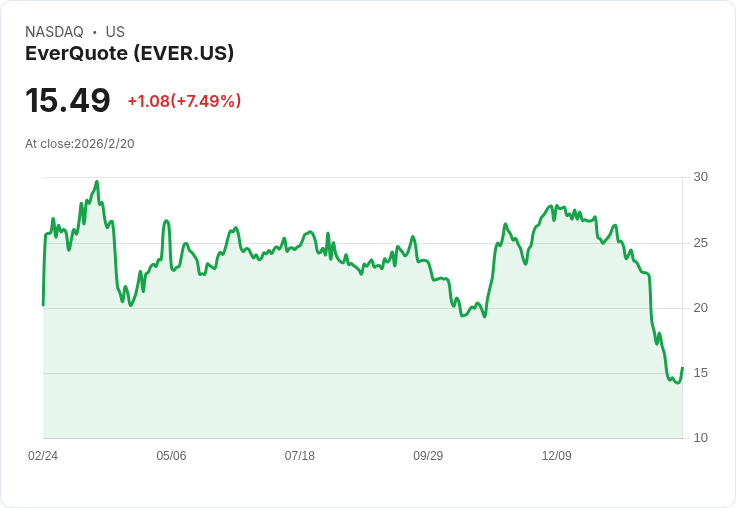Click the At close:2026/2/20 timestamp

[x=80, y=144]
